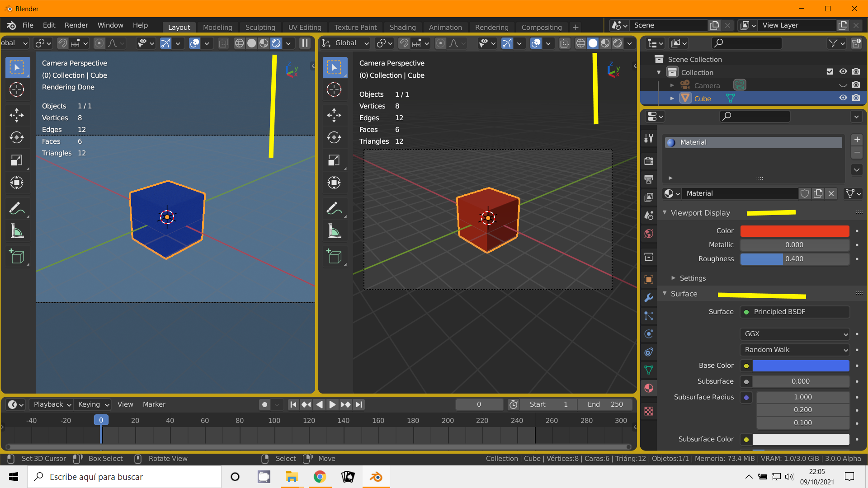The width and height of the screenshot is (868, 488).
Task: Select the Move tool in left viewport
Action: coord(17,115)
